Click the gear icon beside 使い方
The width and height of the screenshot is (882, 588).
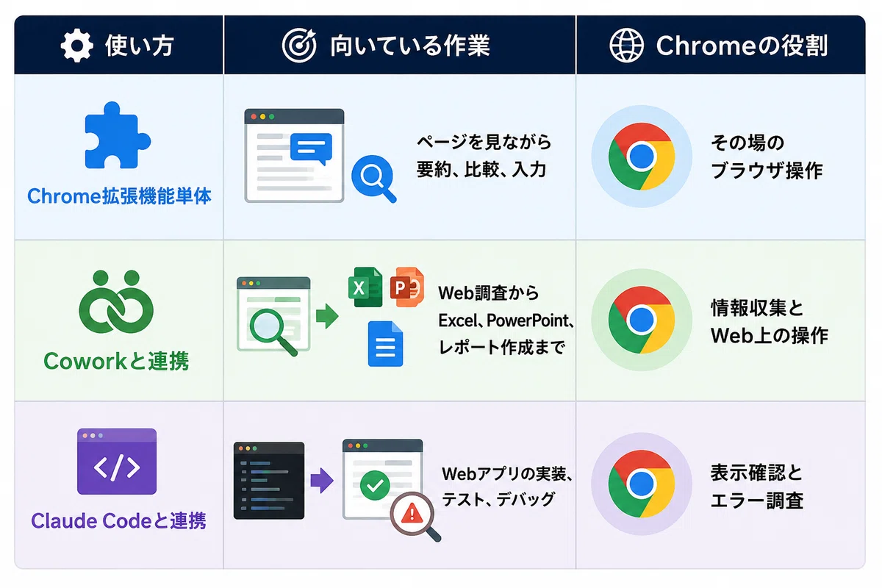pos(76,46)
